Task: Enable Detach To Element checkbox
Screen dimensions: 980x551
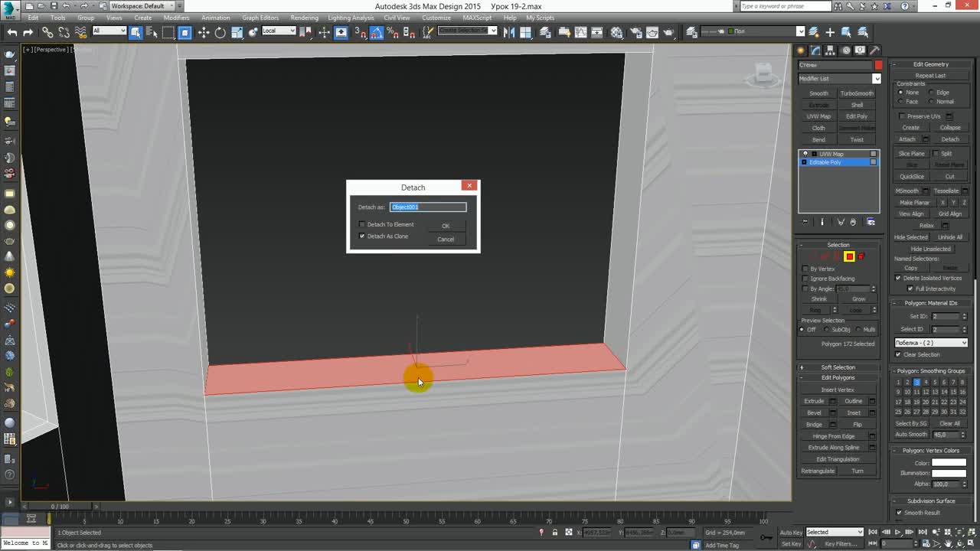Action: pyautogui.click(x=362, y=224)
